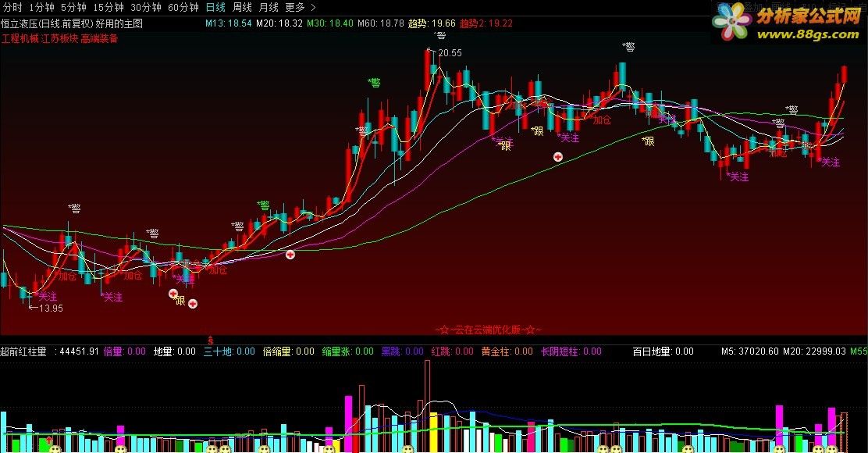Expand the arrow right of 更多
Viewport: 868px width, 453px height.
coord(313,7)
